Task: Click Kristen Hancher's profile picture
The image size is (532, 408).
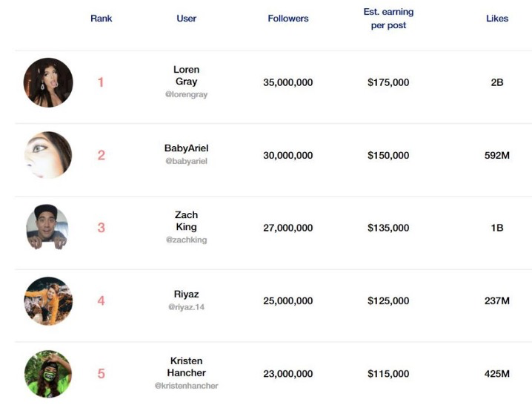Action: click(48, 374)
